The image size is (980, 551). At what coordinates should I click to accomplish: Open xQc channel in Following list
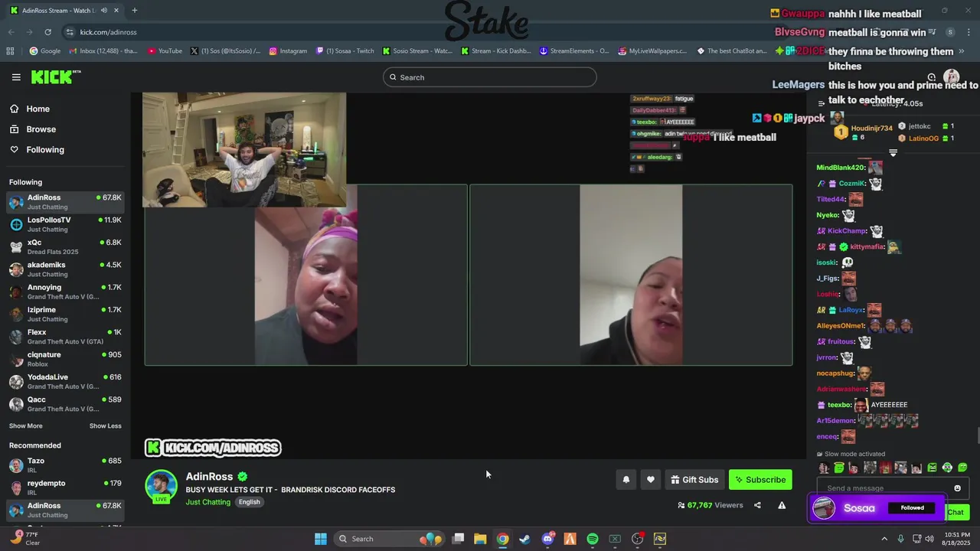[x=65, y=246]
